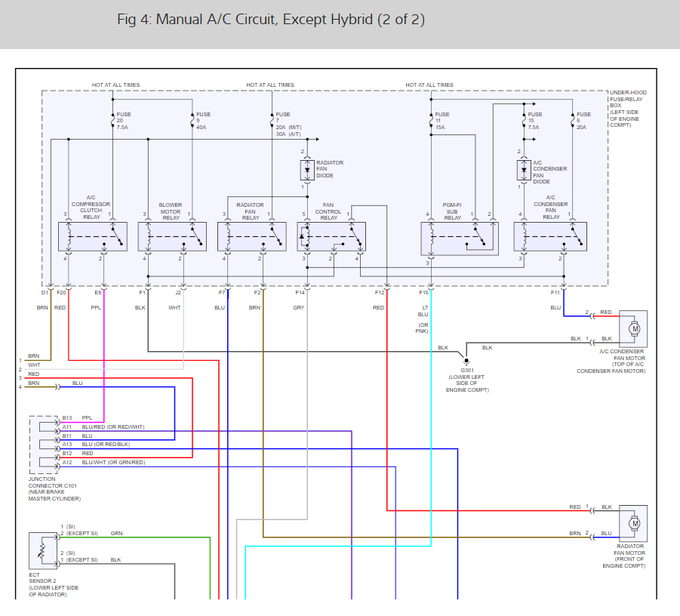Click the junction connector C101 box
The height and width of the screenshot is (616, 680).
pyautogui.click(x=43, y=445)
